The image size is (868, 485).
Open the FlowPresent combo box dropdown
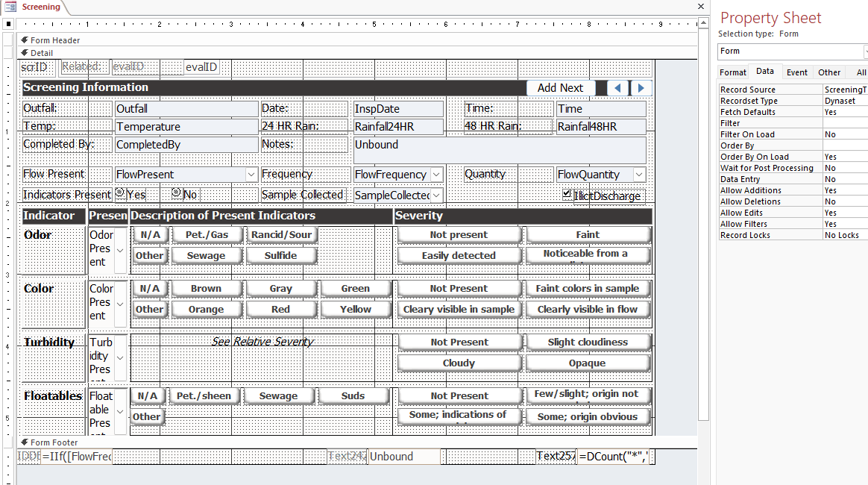pos(251,175)
